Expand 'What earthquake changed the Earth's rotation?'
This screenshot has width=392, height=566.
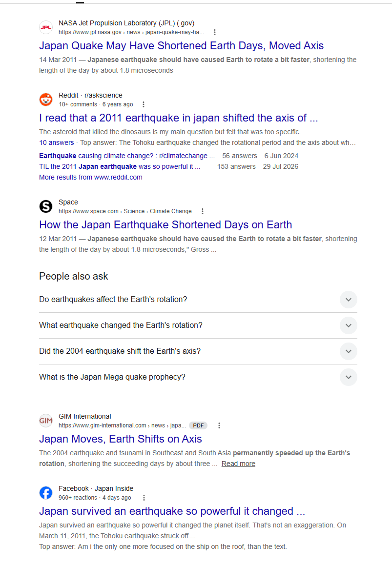(198, 325)
